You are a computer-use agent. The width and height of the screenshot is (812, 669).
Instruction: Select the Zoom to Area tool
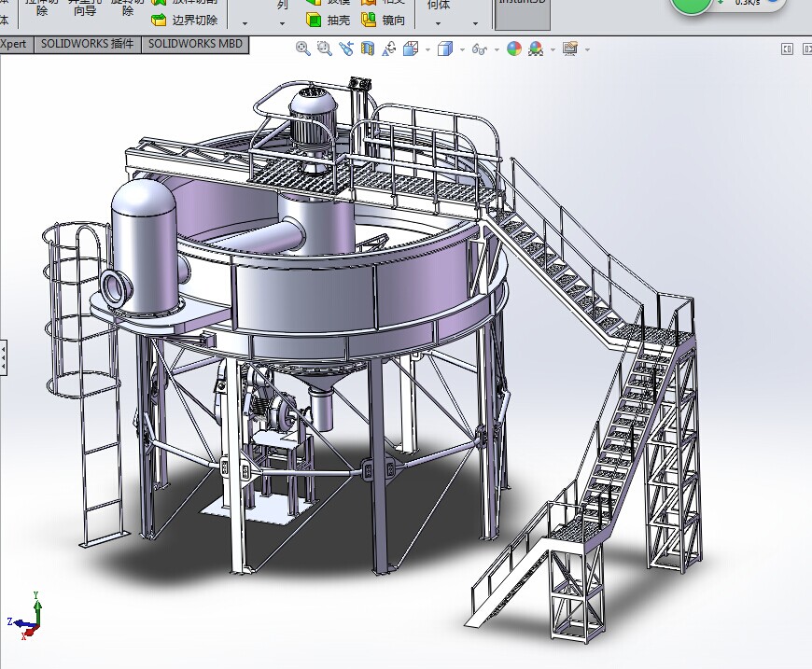[325, 49]
